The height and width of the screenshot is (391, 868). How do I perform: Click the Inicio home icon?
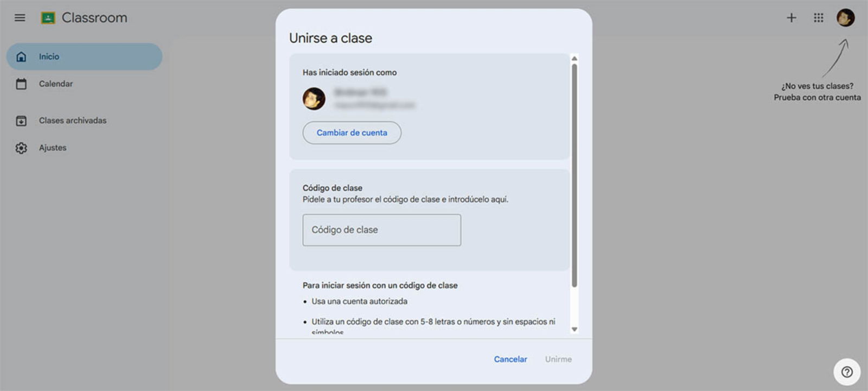tap(21, 56)
